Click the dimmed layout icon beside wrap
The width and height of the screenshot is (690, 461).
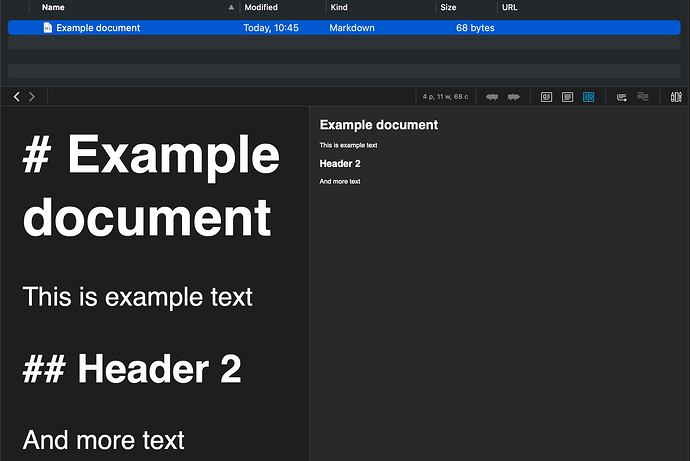[643, 97]
